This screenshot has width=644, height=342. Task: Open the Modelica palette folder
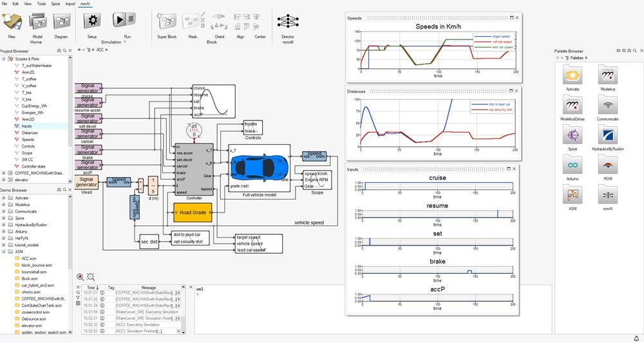(x=608, y=77)
